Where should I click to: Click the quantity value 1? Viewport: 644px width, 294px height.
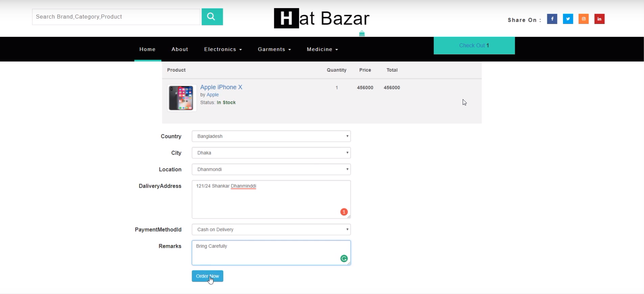tap(337, 88)
